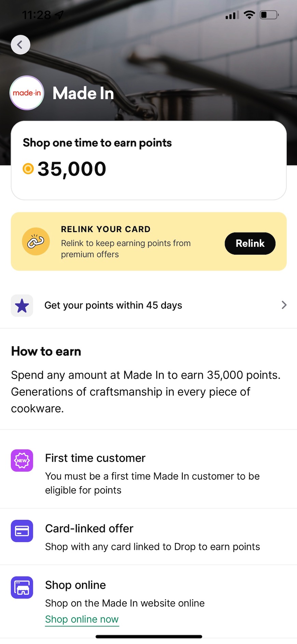The image size is (297, 644).
Task: Tap the card-linked offer credit card icon
Action: tap(22, 531)
